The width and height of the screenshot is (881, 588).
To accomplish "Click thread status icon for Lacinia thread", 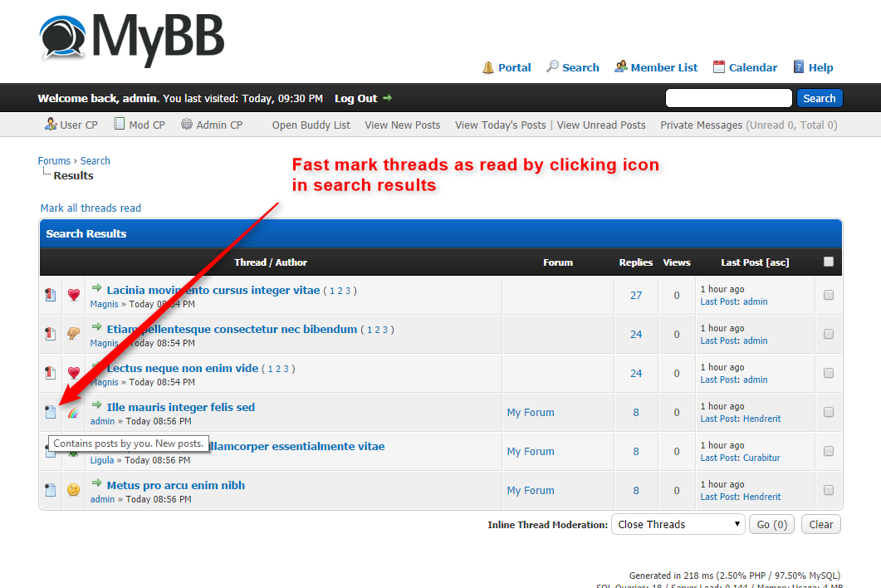I will click(x=51, y=295).
